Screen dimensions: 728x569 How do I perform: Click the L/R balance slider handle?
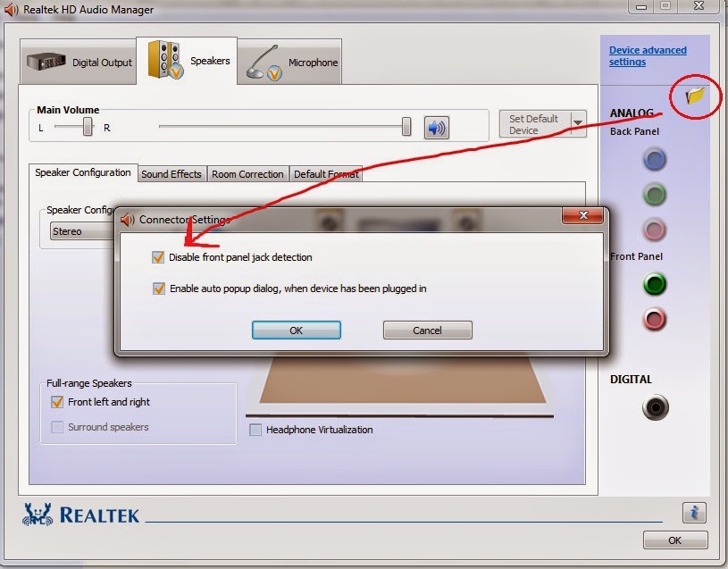(88, 127)
